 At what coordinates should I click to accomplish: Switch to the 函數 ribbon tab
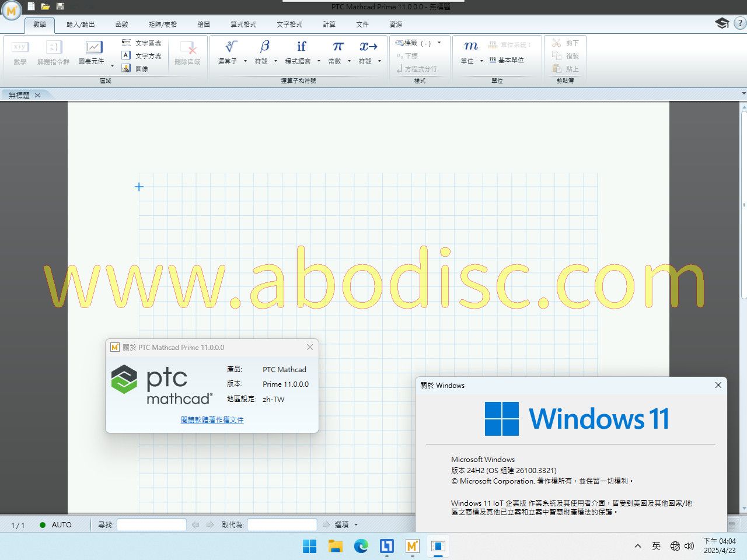coord(121,24)
